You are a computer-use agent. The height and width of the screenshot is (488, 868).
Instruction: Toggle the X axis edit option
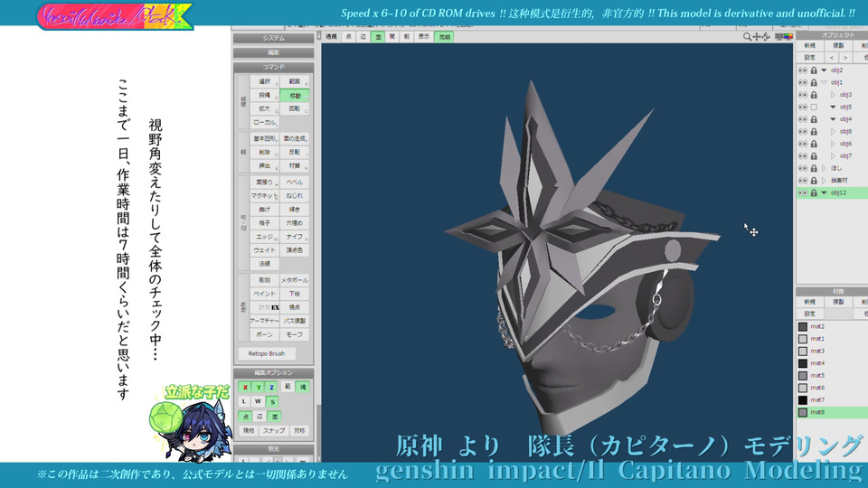(245, 388)
